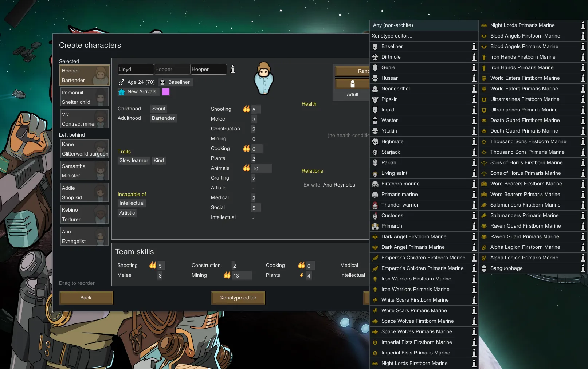Click info icon beside the character name fields
Image resolution: width=588 pixels, height=369 pixels.
coord(233,69)
